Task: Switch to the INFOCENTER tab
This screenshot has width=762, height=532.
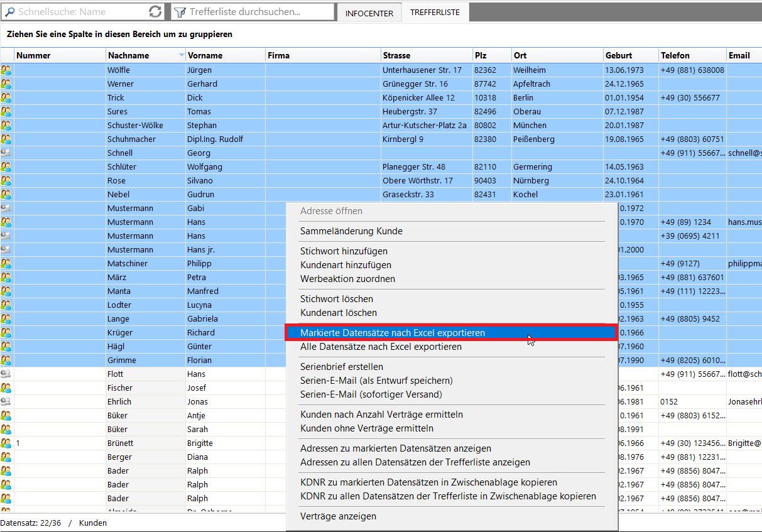Action: point(369,13)
